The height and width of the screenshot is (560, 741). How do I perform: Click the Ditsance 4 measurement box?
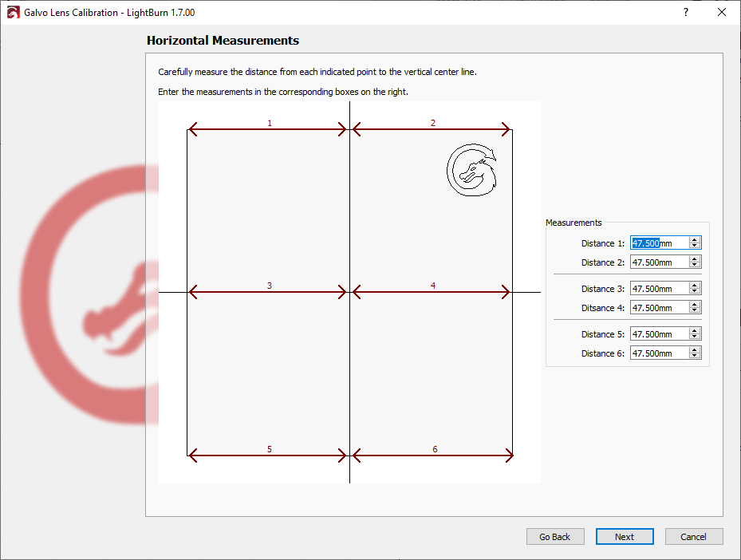[x=659, y=308]
